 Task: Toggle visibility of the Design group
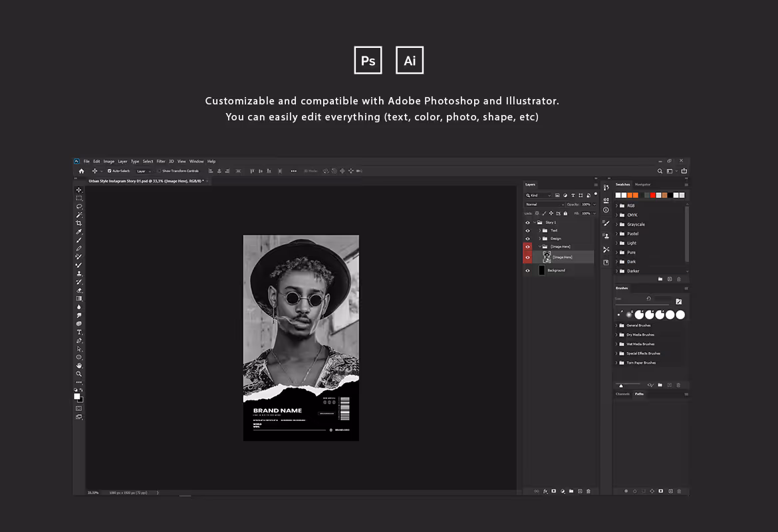tap(527, 239)
